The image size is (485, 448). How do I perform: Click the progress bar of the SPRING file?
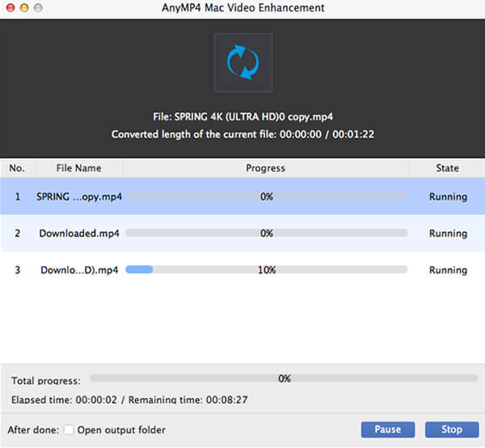(266, 197)
